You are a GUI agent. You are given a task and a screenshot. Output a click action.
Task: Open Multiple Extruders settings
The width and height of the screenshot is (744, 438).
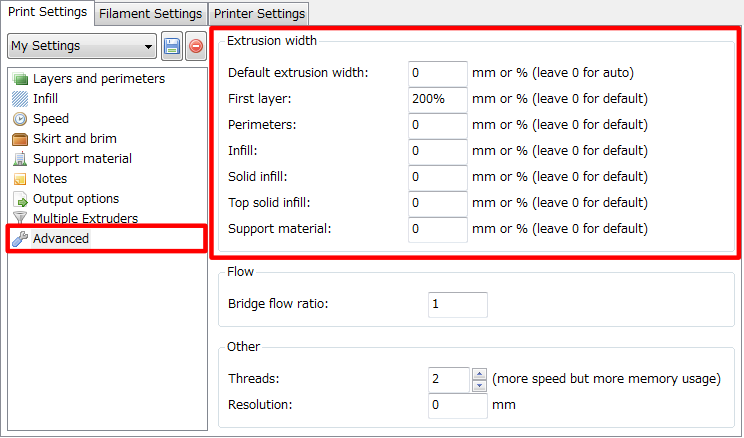(85, 219)
